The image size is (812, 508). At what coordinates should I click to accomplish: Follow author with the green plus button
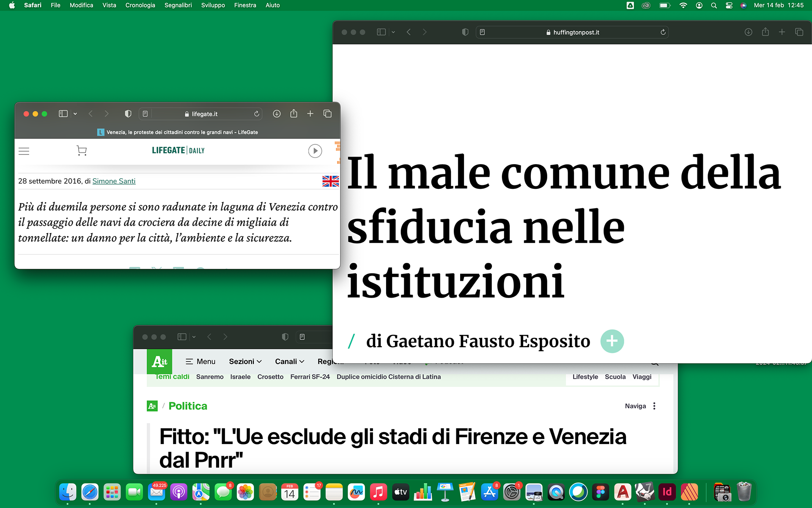pyautogui.click(x=612, y=341)
